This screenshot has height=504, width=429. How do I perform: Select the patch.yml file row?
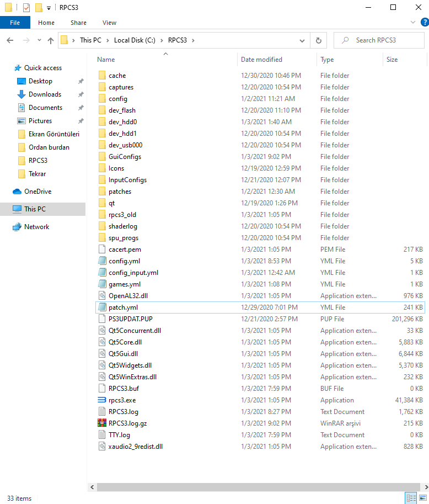tap(260, 307)
